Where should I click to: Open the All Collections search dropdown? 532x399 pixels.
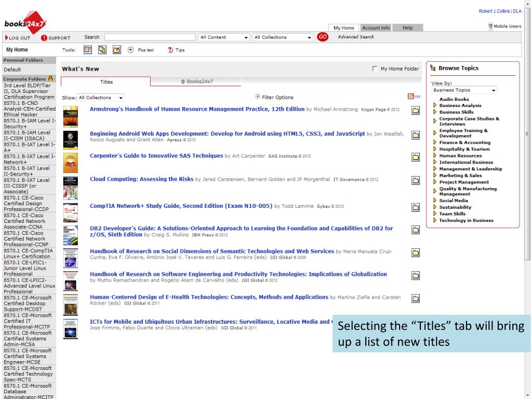point(283,37)
